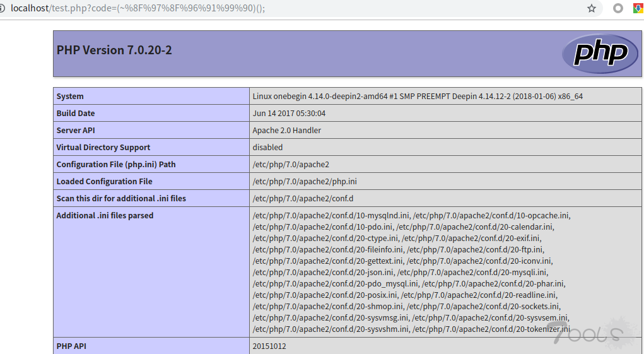Click the site information icon before localhost
The width and height of the screenshot is (644, 354).
2,8
